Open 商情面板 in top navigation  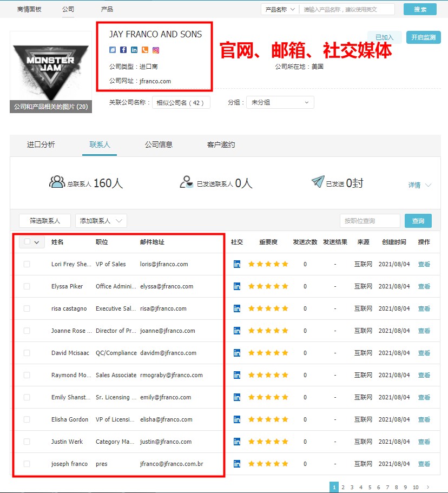(29, 9)
